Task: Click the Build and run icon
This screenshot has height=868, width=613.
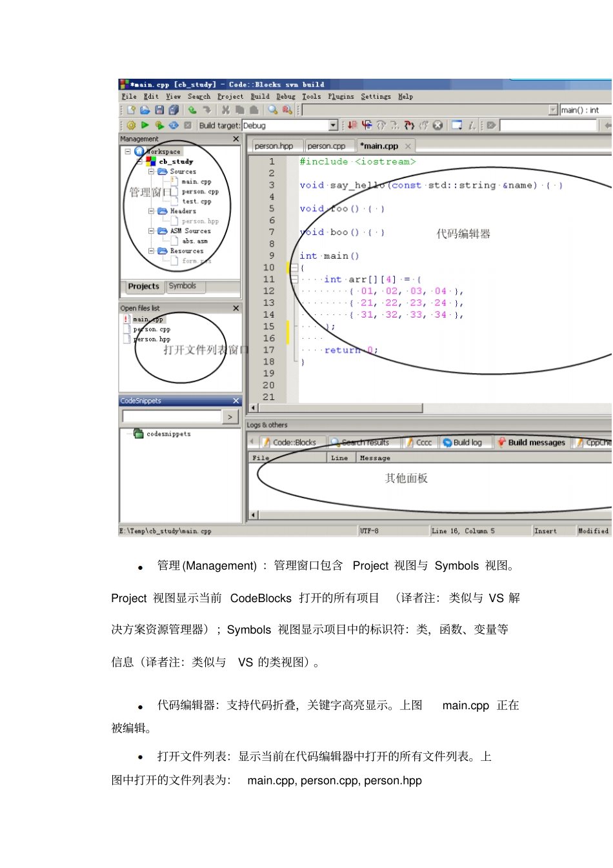Action: (159, 125)
